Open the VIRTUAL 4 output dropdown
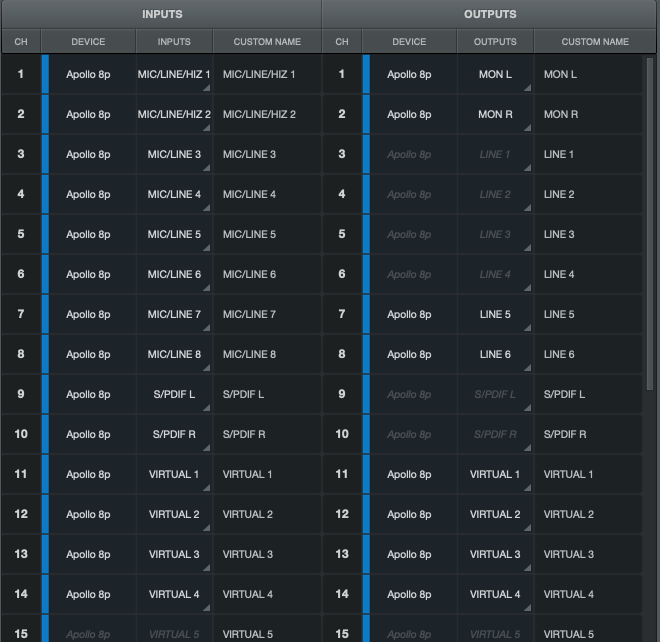 click(x=495, y=594)
